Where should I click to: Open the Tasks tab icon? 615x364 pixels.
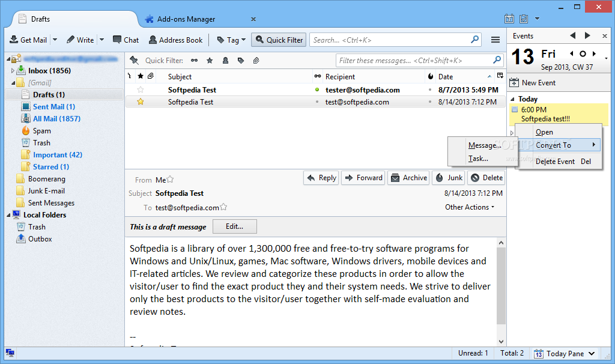click(x=524, y=19)
